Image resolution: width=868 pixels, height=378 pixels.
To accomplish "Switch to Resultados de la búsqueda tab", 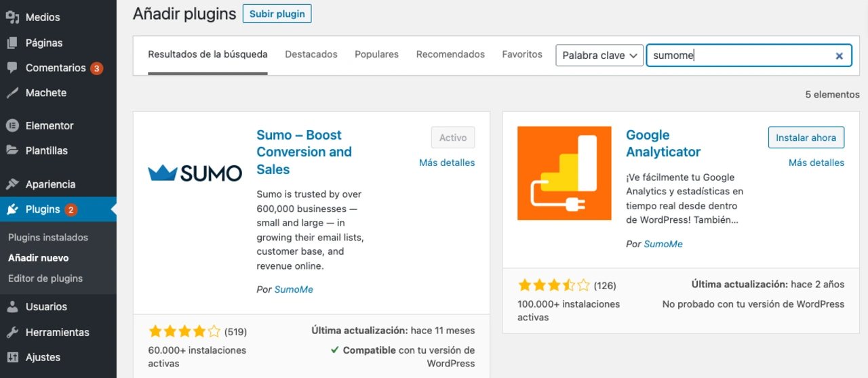I will (x=208, y=54).
